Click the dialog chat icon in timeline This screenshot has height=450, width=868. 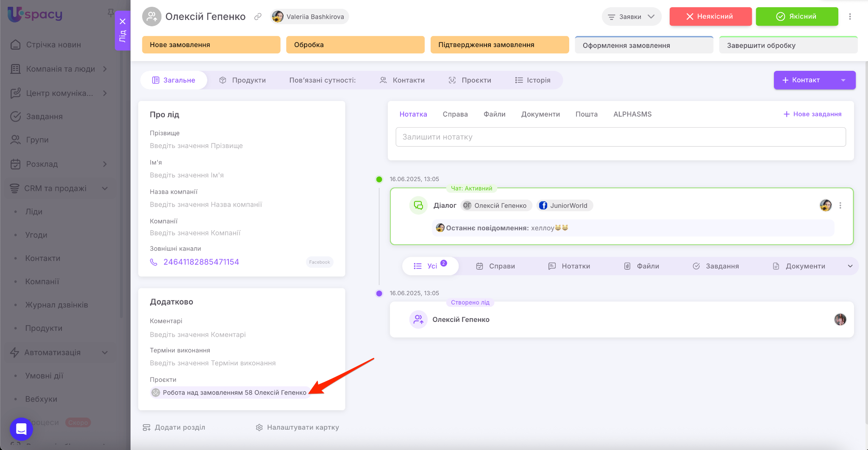[x=418, y=206]
